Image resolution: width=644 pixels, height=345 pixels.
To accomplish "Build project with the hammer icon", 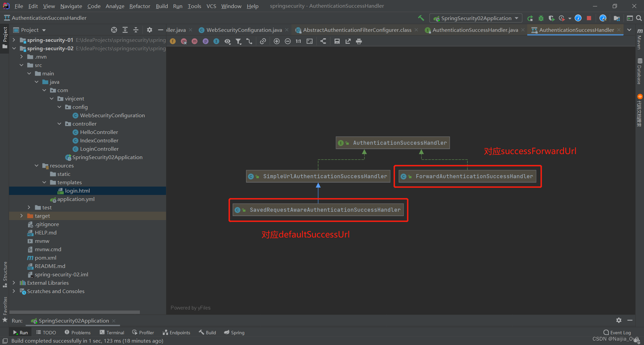I will pos(421,18).
